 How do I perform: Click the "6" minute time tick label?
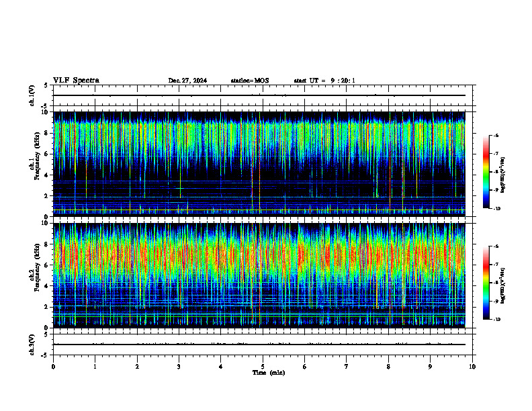tap(304, 367)
